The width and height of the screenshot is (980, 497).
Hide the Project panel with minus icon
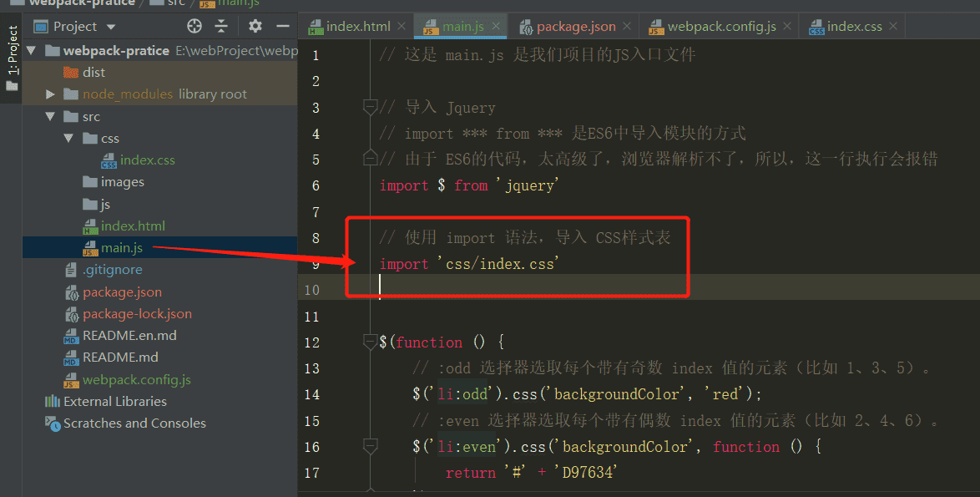pos(282,26)
